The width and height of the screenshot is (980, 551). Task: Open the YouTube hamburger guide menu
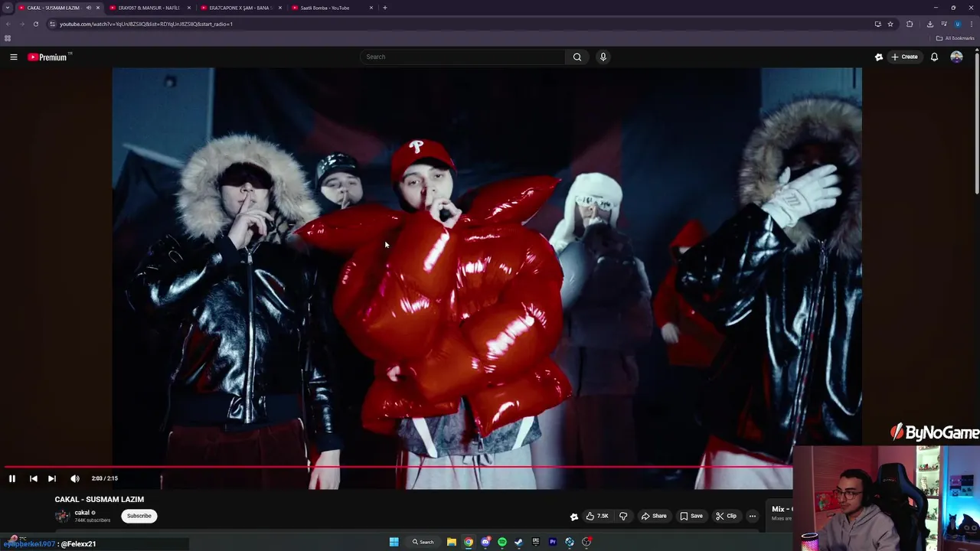click(13, 57)
